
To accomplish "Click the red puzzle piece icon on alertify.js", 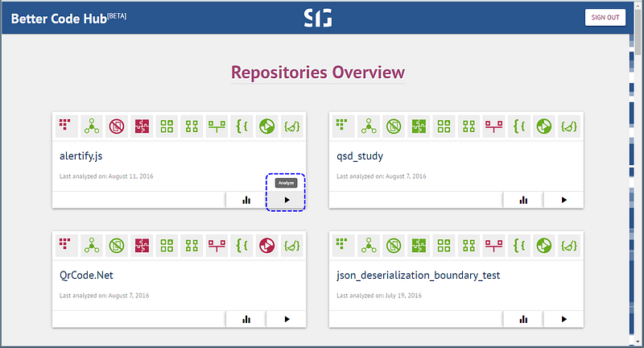I will (142, 126).
